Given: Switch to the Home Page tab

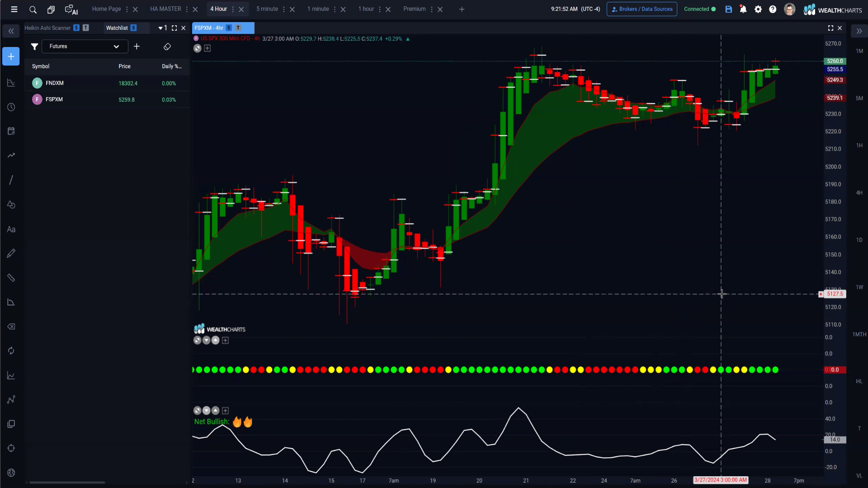Looking at the screenshot, I should (x=107, y=9).
